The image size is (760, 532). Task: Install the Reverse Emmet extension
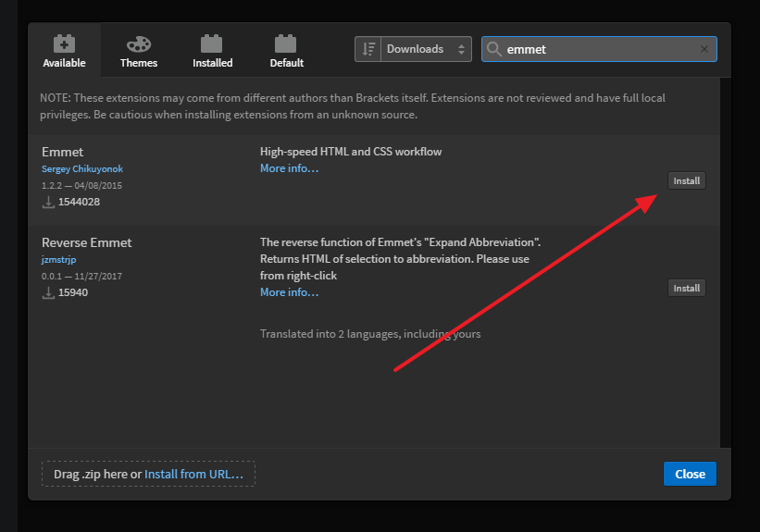686,288
